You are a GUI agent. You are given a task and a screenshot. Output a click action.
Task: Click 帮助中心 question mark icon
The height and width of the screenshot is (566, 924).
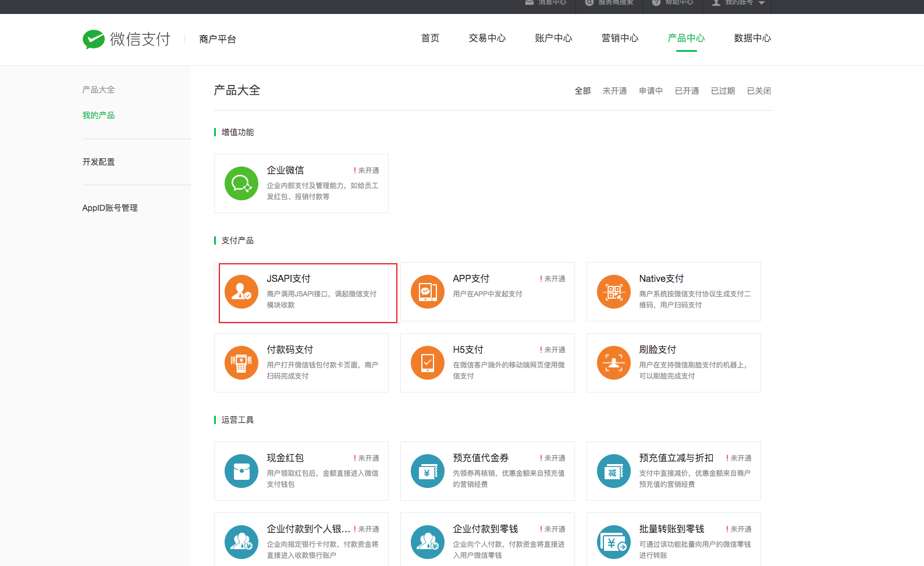(656, 2)
